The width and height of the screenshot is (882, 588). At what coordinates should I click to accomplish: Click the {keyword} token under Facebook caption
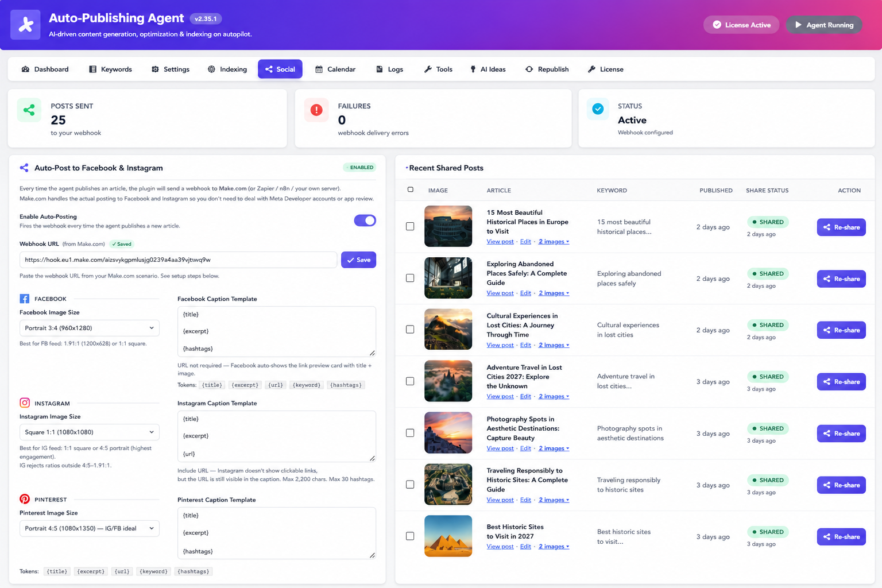point(307,385)
